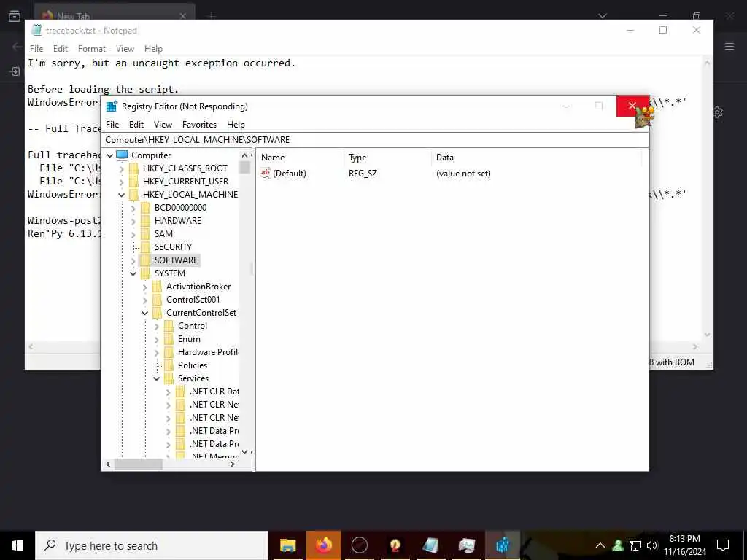
Task: Switch to Firefox on the taskbar
Action: [324, 545]
